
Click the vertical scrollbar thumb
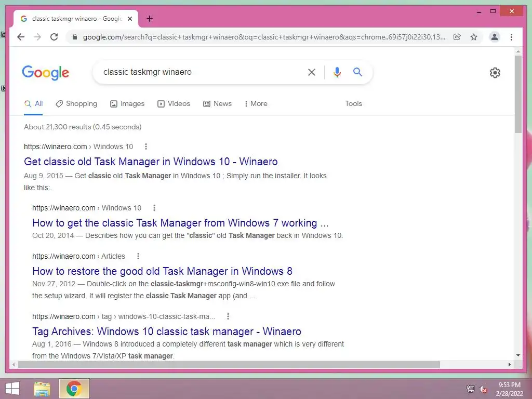518,94
